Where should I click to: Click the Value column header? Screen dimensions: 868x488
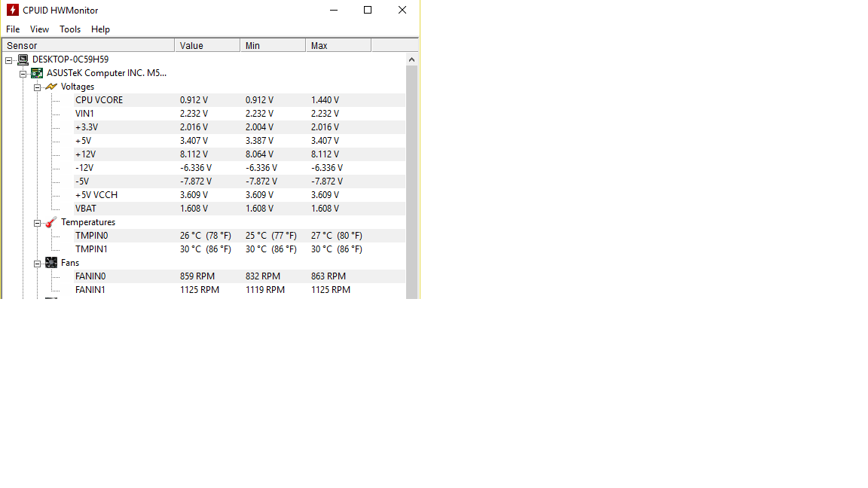[x=208, y=45]
